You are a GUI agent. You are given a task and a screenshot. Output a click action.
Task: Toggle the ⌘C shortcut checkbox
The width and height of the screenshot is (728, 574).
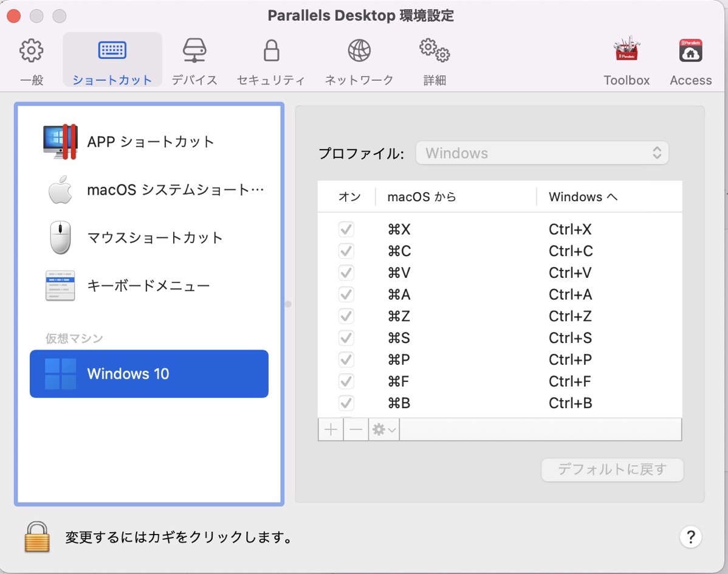pyautogui.click(x=346, y=251)
